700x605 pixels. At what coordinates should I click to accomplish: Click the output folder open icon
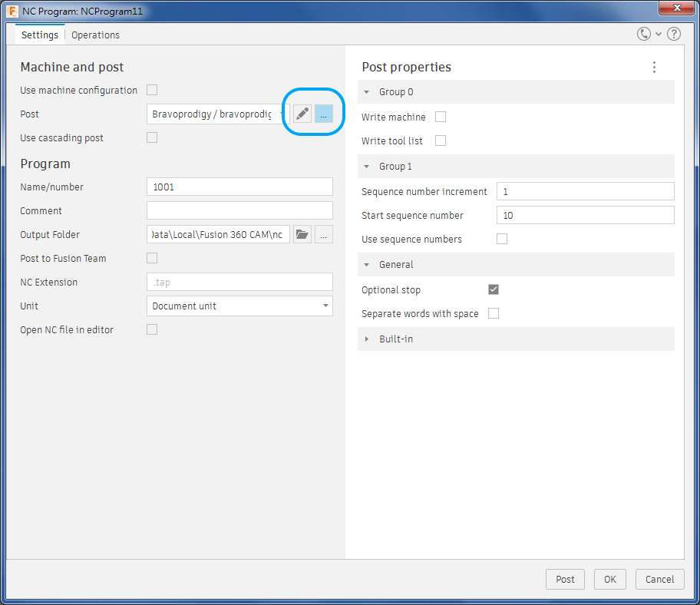tap(302, 235)
